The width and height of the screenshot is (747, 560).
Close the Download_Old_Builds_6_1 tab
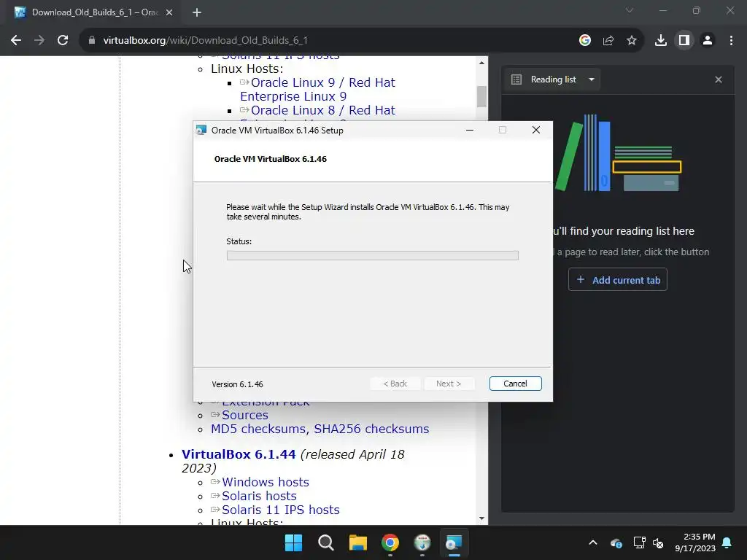(x=169, y=12)
